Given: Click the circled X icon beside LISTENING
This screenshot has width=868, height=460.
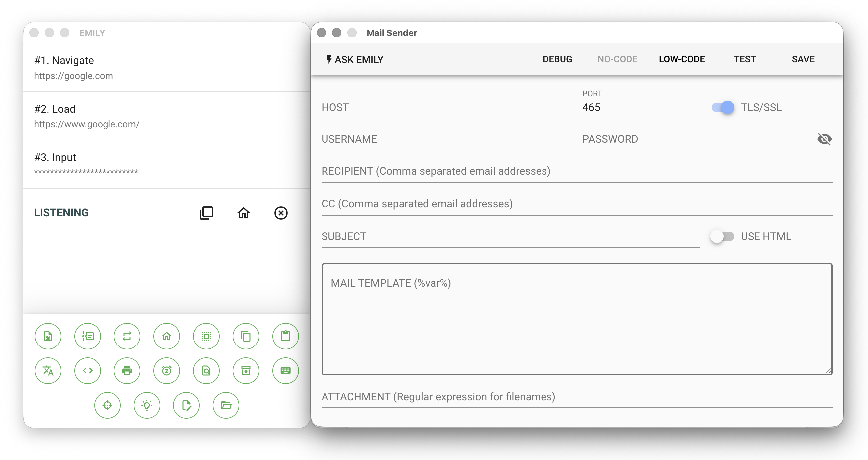Looking at the screenshot, I should [x=280, y=213].
